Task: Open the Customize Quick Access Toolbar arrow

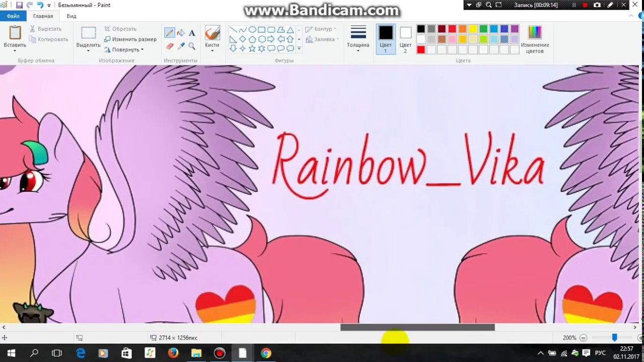Action: (49, 5)
